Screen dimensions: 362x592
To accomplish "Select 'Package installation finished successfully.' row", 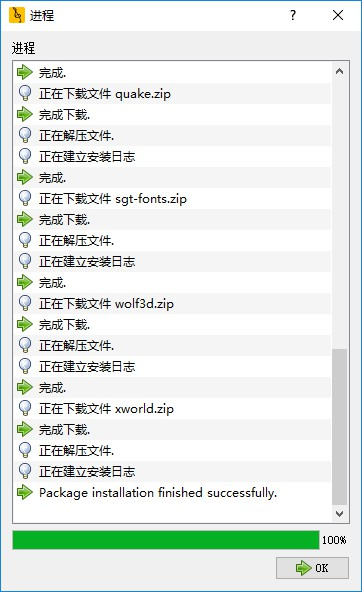I will 173,492.
